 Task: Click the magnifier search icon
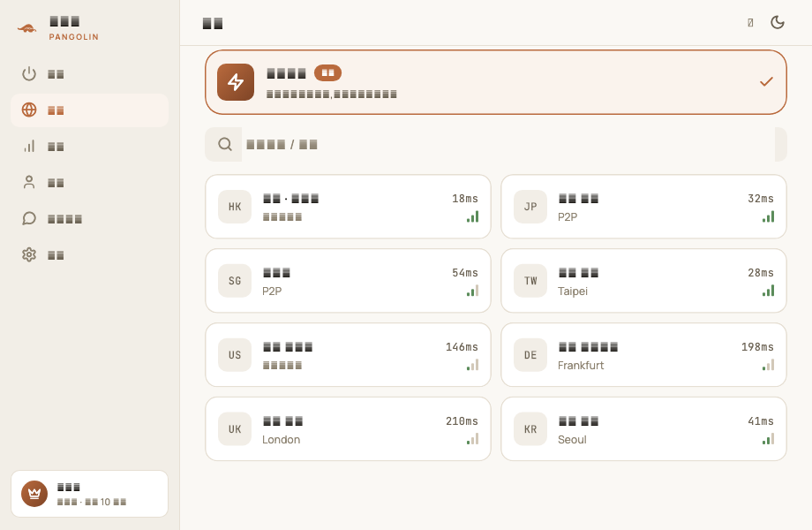pyautogui.click(x=225, y=144)
